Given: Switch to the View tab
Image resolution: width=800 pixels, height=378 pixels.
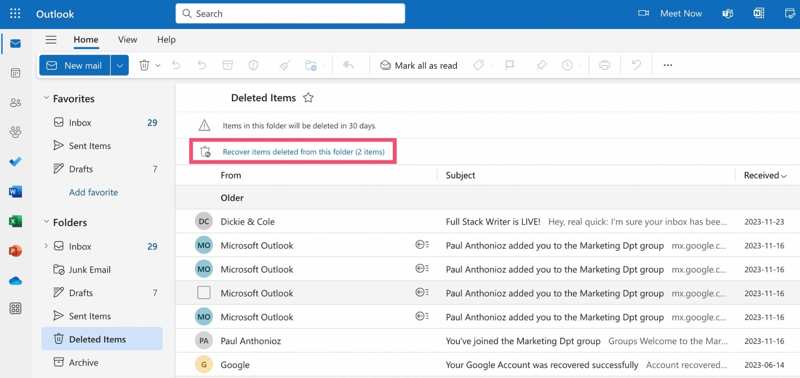Looking at the screenshot, I should pyautogui.click(x=128, y=40).
